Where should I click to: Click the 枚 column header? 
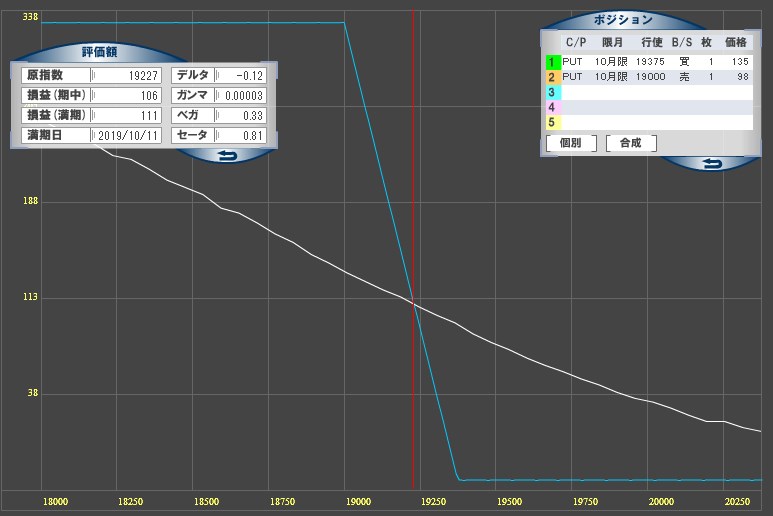pos(706,42)
